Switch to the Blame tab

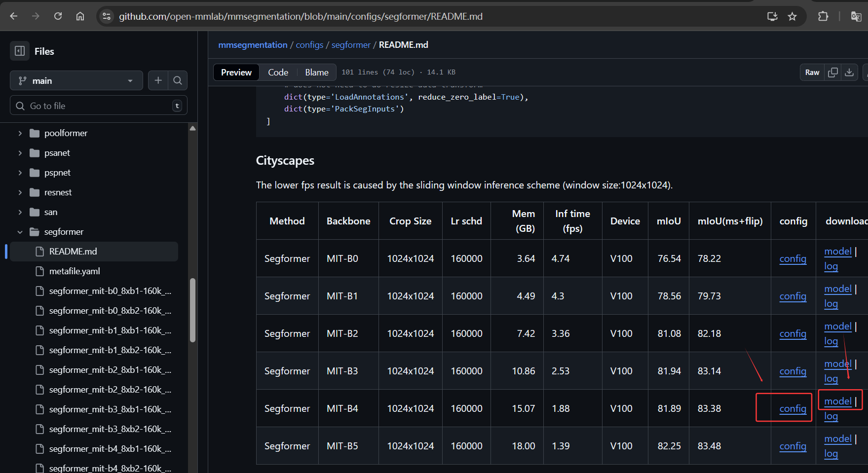[316, 73]
